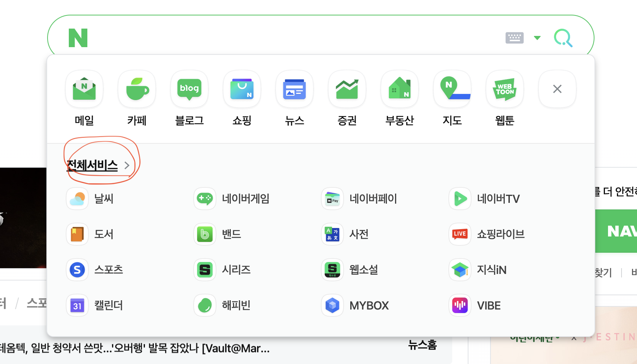The width and height of the screenshot is (637, 364).
Task: Click the chevron next to 전체서비스
Action: (127, 165)
